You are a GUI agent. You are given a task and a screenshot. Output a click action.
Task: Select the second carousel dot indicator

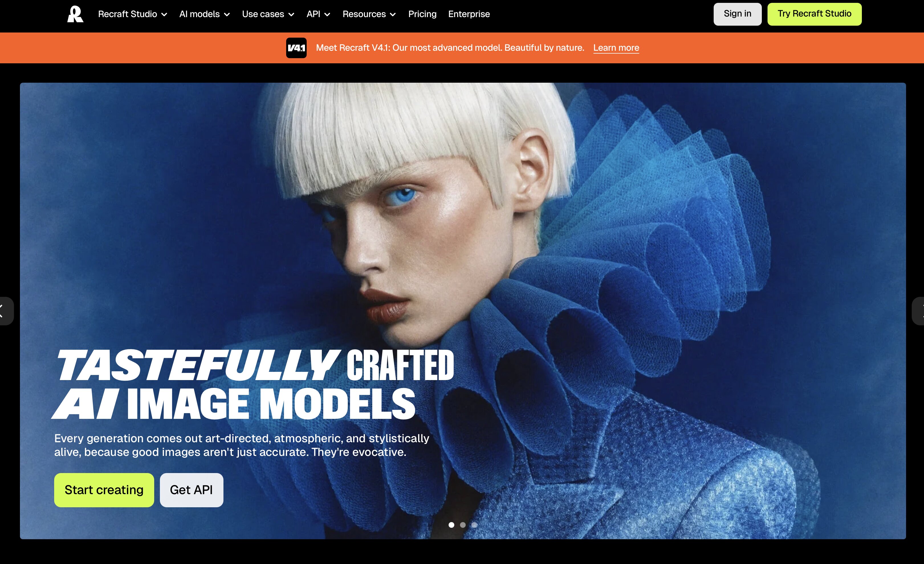463,525
